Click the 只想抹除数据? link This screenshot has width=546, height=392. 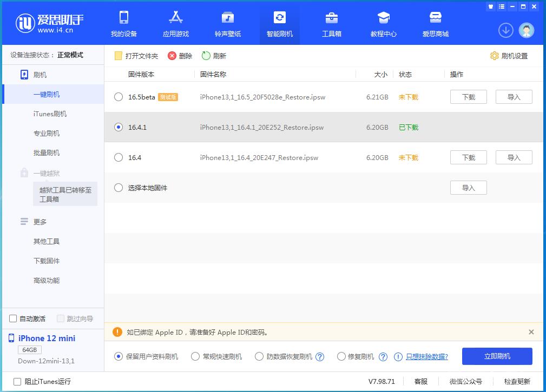426,357
